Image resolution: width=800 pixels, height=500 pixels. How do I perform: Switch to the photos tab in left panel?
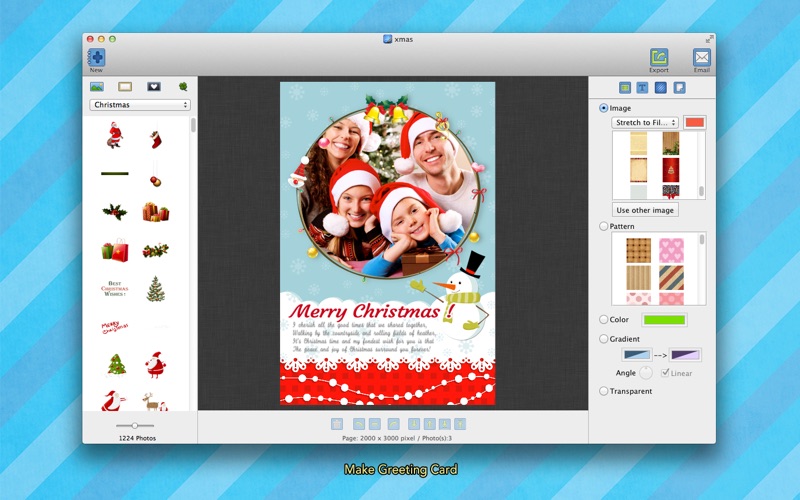point(97,87)
